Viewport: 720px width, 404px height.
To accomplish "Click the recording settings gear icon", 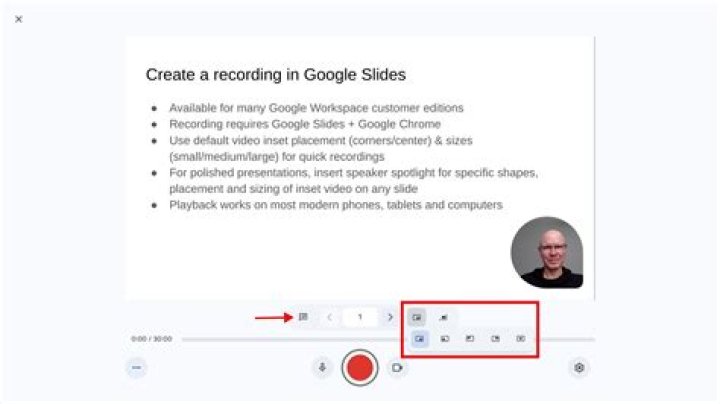I will click(579, 368).
